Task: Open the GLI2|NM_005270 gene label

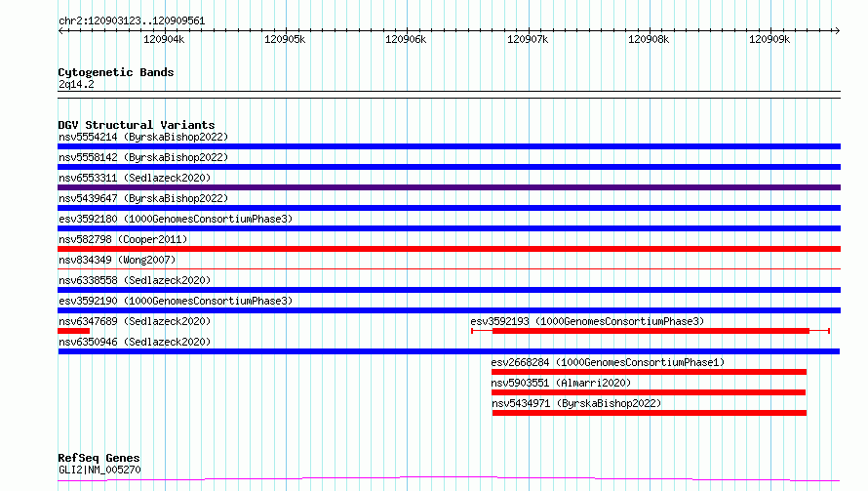Action: click(x=99, y=470)
